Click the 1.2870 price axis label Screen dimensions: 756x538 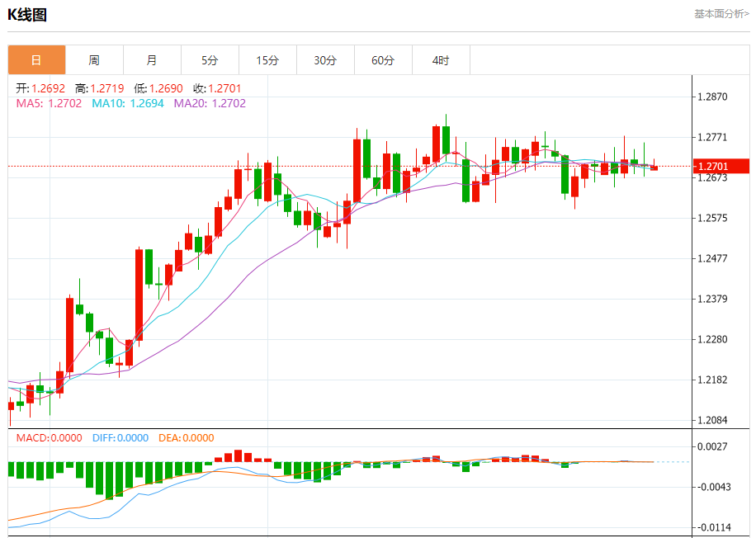pyautogui.click(x=712, y=97)
